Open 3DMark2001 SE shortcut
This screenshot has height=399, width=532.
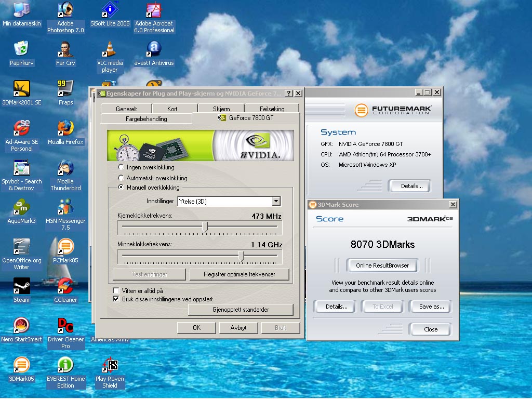[x=22, y=93]
